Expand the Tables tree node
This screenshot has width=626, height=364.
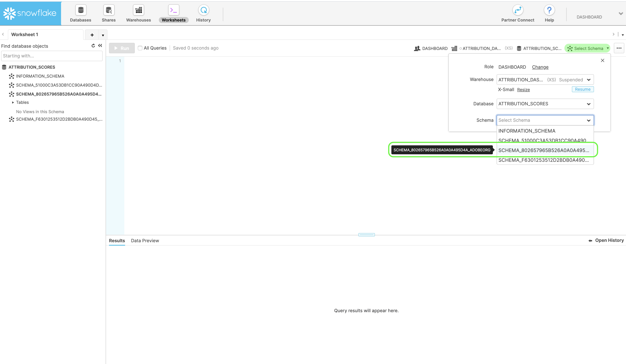pos(13,103)
